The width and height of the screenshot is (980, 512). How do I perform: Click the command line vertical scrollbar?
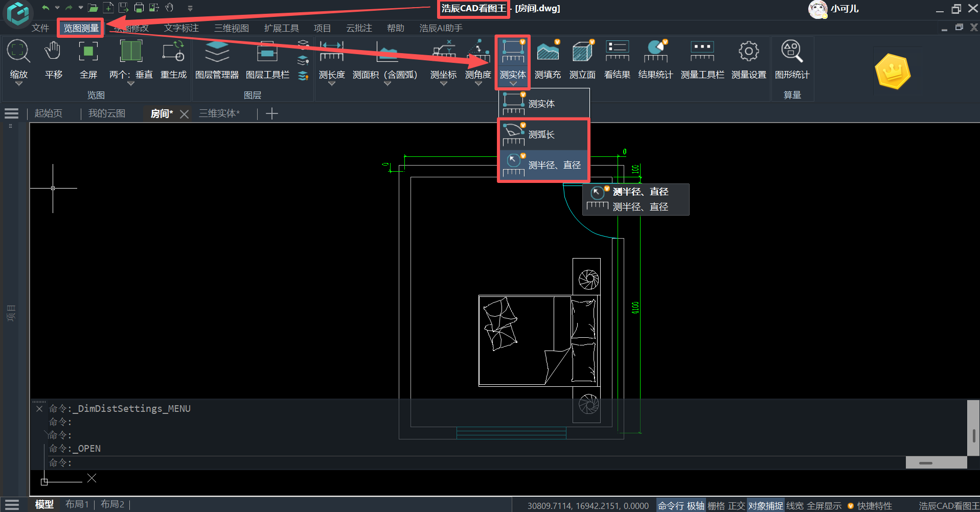point(973,428)
